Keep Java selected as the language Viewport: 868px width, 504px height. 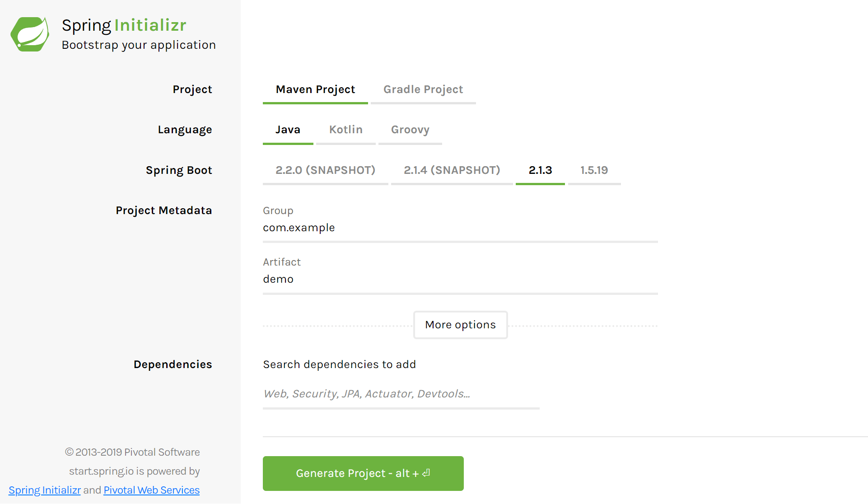point(287,130)
